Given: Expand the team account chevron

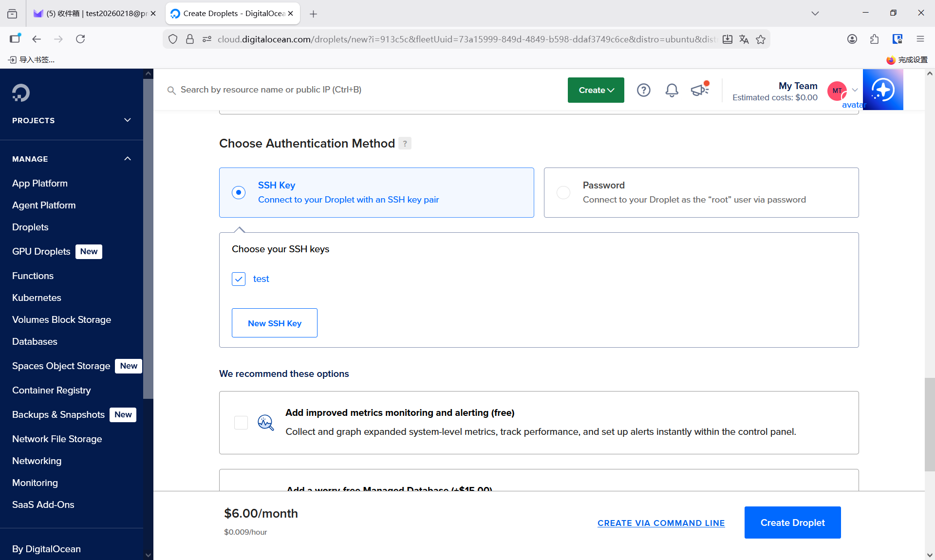Looking at the screenshot, I should [x=855, y=90].
